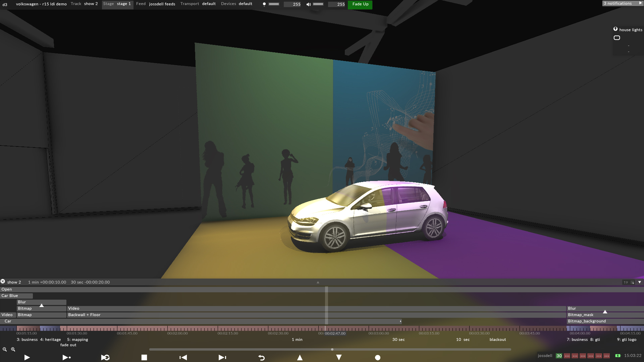Click the Return to start arrow icon

262,358
